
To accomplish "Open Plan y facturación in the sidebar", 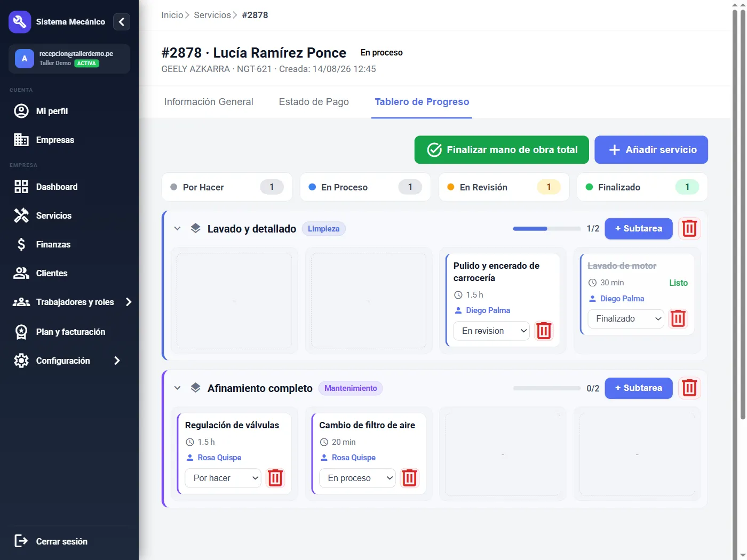I will [x=69, y=332].
